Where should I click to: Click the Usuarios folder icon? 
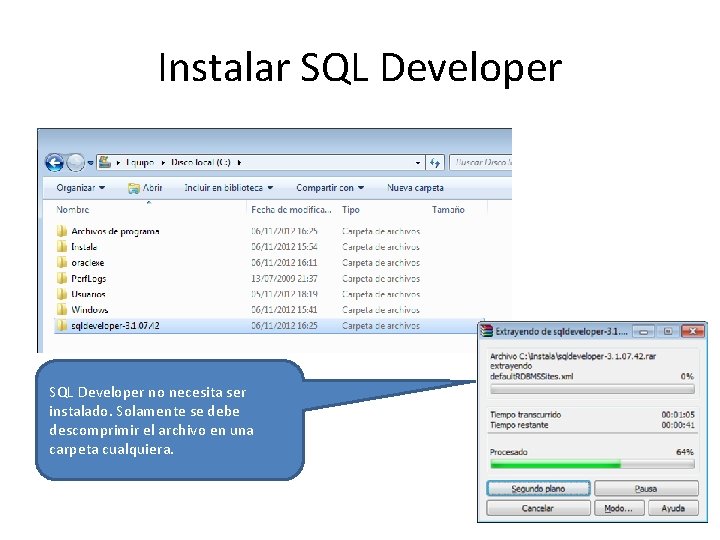tap(62, 294)
